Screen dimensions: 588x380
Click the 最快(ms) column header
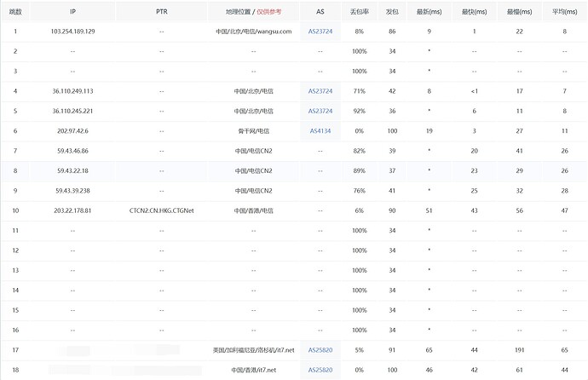[475, 12]
